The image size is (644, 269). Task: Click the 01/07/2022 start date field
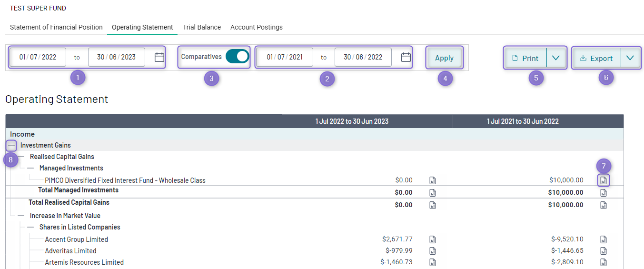coord(38,57)
